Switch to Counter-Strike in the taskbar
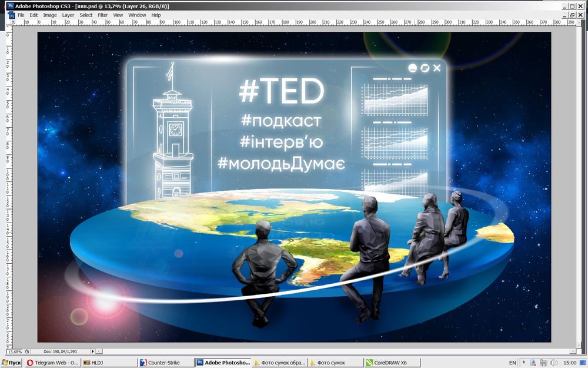 165,363
